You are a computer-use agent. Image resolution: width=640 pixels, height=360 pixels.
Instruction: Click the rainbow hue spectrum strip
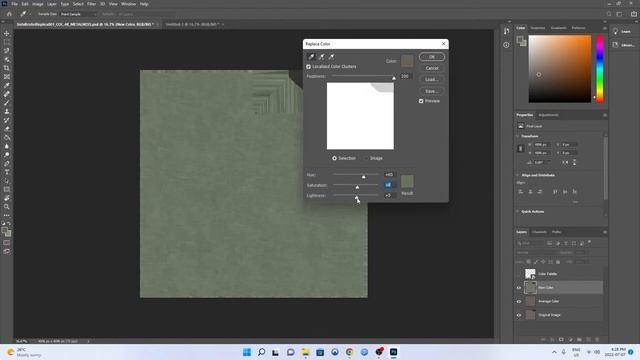[600, 69]
